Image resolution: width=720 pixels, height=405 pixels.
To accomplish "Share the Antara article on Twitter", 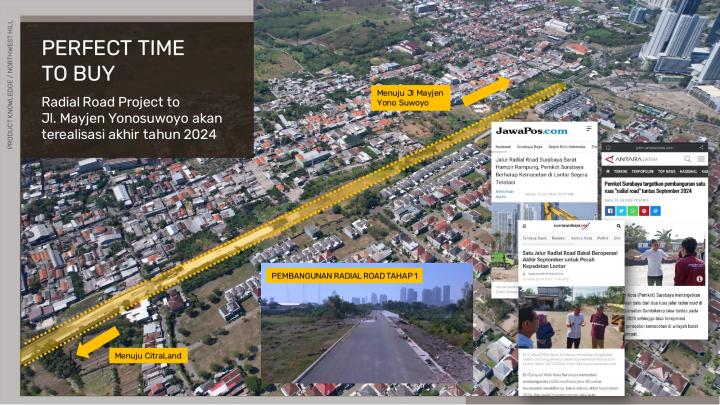I will 621,211.
